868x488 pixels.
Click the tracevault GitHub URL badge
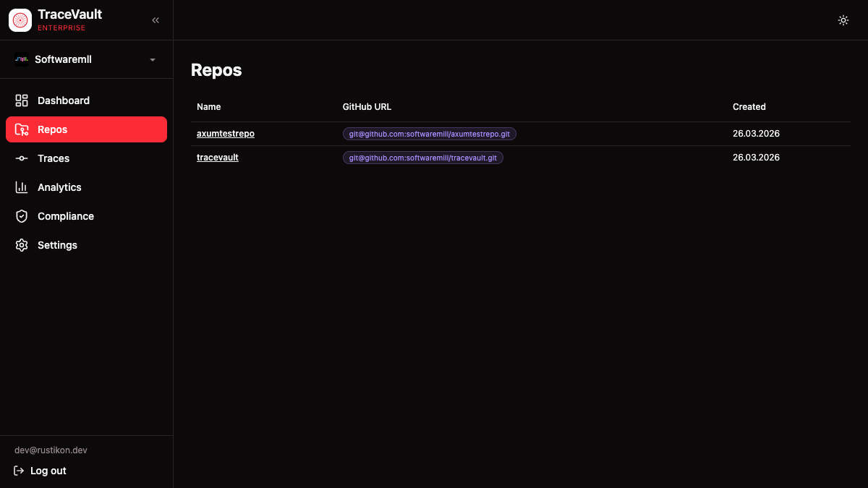click(x=422, y=157)
